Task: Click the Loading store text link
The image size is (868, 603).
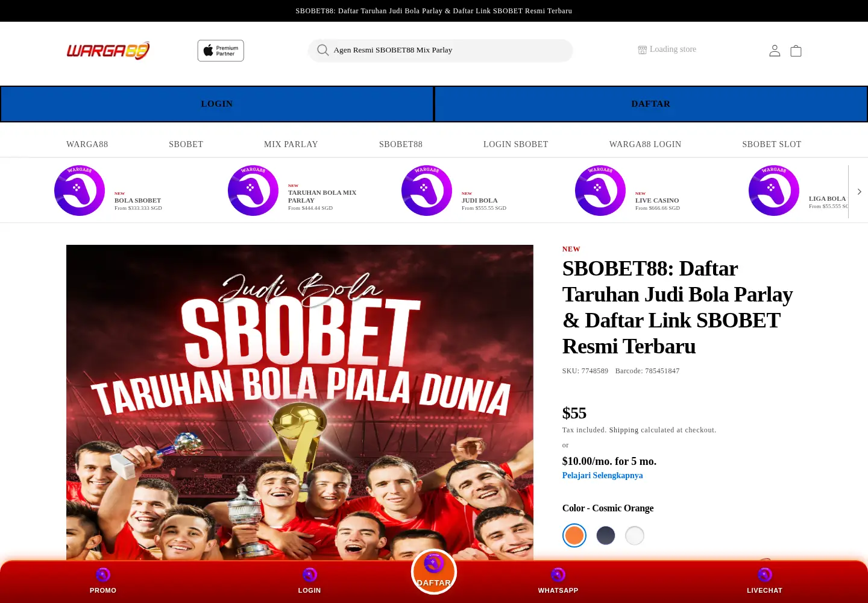Action: (x=673, y=49)
